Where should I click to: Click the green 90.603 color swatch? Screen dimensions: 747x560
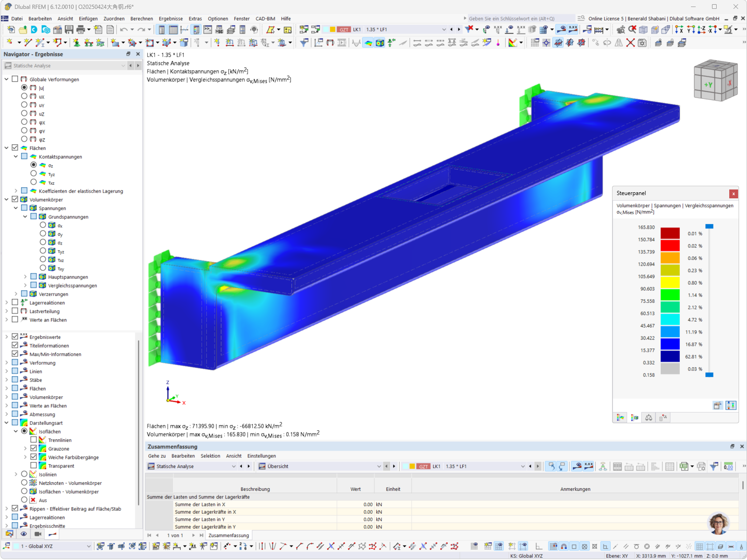coord(670,295)
